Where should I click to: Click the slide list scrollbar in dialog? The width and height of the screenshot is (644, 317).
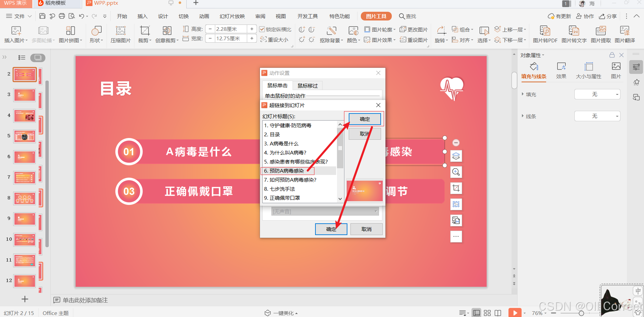point(340,148)
